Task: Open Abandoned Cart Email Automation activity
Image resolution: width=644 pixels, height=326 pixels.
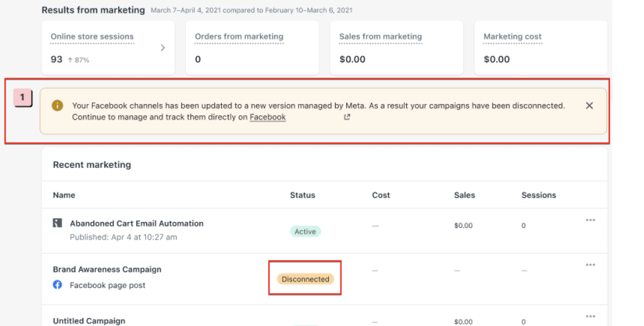Action: coord(136,224)
